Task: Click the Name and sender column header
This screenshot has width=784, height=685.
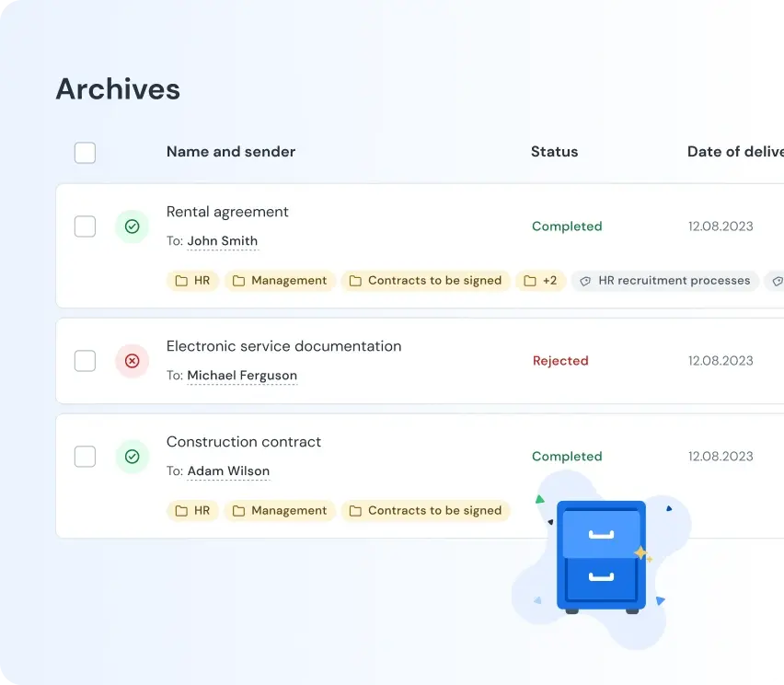Action: (231, 152)
